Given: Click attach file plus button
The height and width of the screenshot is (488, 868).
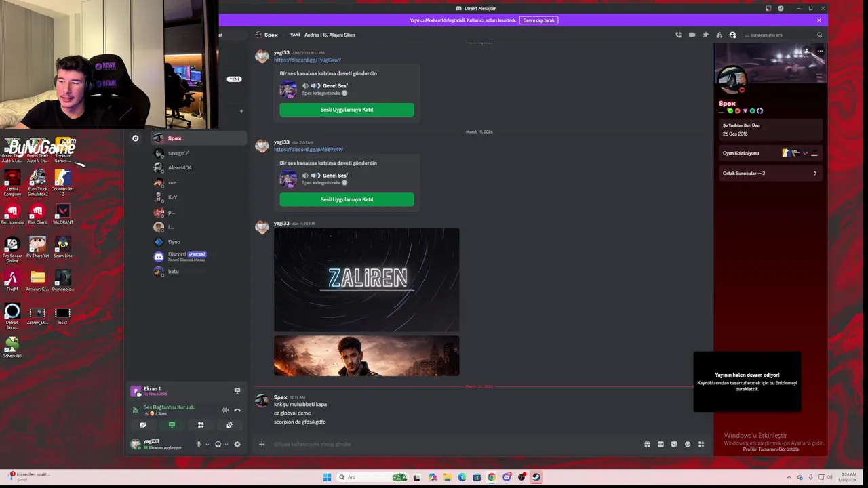Looking at the screenshot, I should [x=262, y=444].
